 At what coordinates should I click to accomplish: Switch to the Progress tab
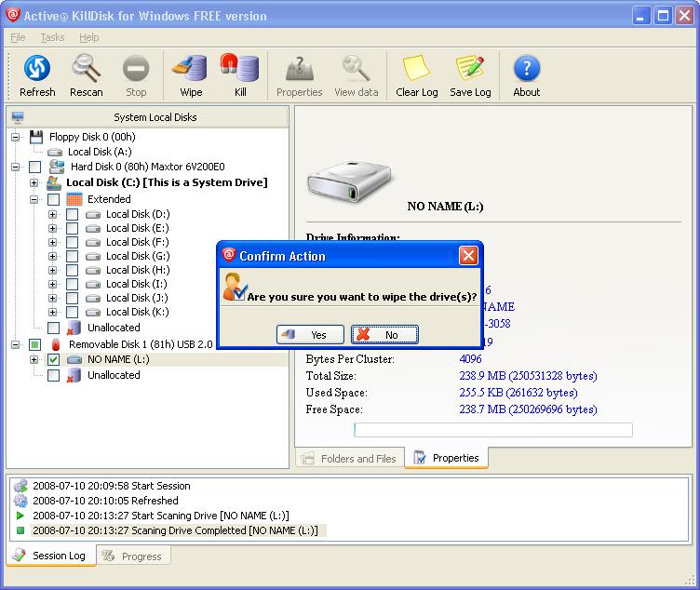132,556
